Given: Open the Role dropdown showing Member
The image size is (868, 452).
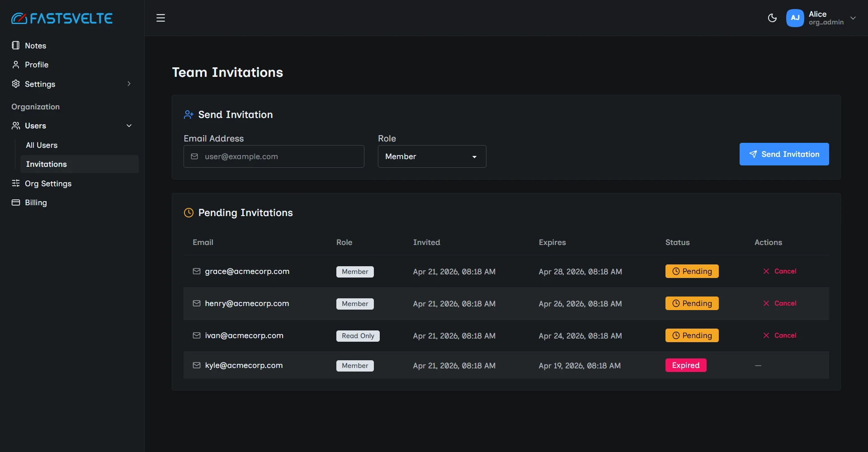Looking at the screenshot, I should pos(432,156).
